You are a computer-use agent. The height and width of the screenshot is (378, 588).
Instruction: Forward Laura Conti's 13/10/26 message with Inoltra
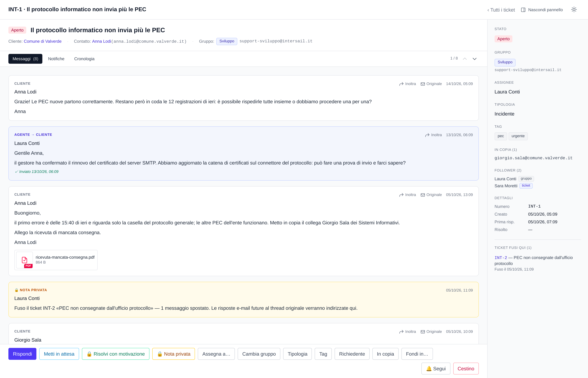click(433, 135)
